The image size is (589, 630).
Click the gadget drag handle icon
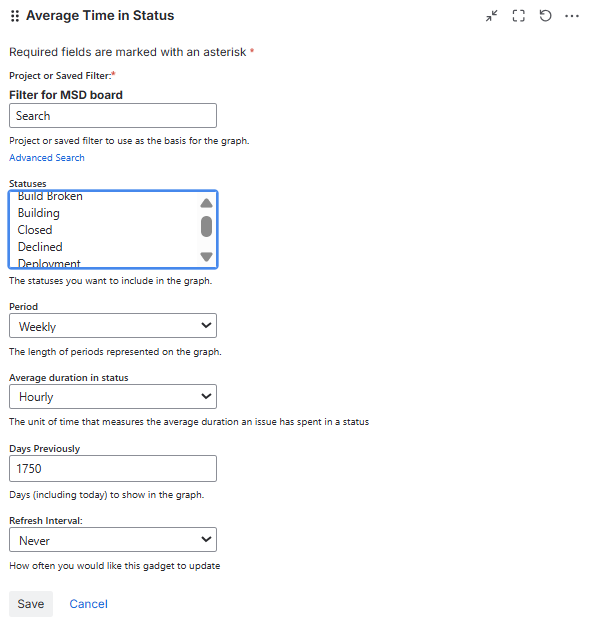coord(15,16)
